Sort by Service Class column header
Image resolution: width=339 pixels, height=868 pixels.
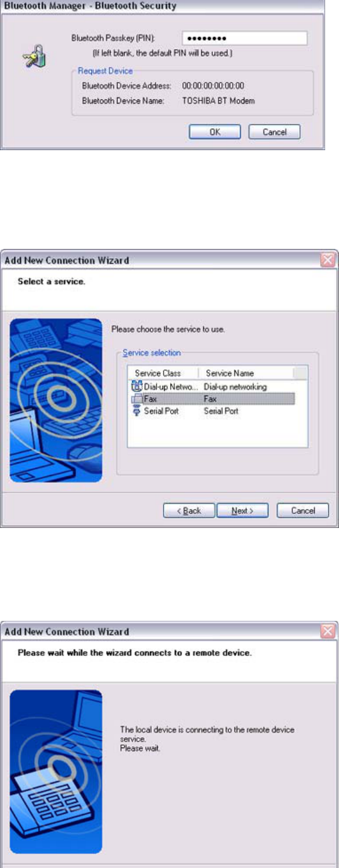click(164, 373)
